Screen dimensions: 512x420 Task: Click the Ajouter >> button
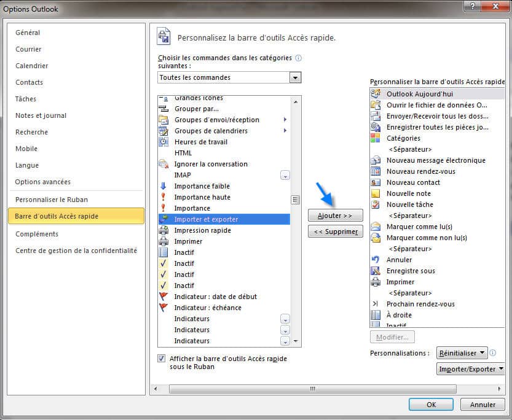(335, 216)
